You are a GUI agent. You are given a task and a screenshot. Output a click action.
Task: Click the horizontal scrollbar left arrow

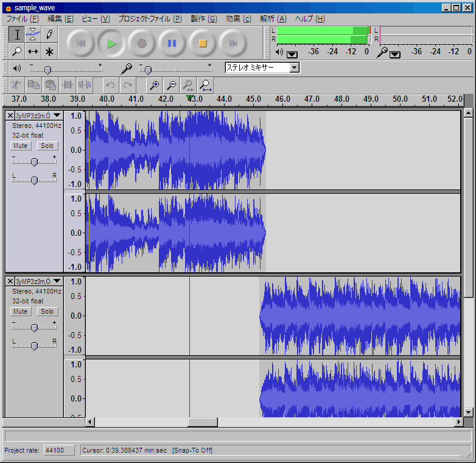[89, 422]
